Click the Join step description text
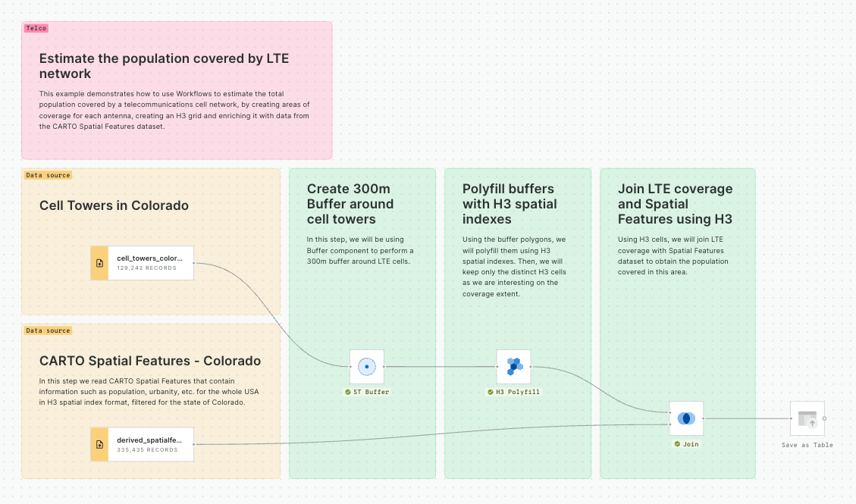The image size is (856, 504). 673,256
